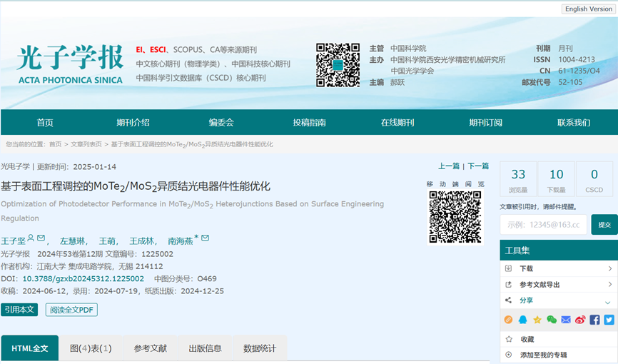Click the Facebook share icon
The image size is (618, 364).
click(594, 320)
